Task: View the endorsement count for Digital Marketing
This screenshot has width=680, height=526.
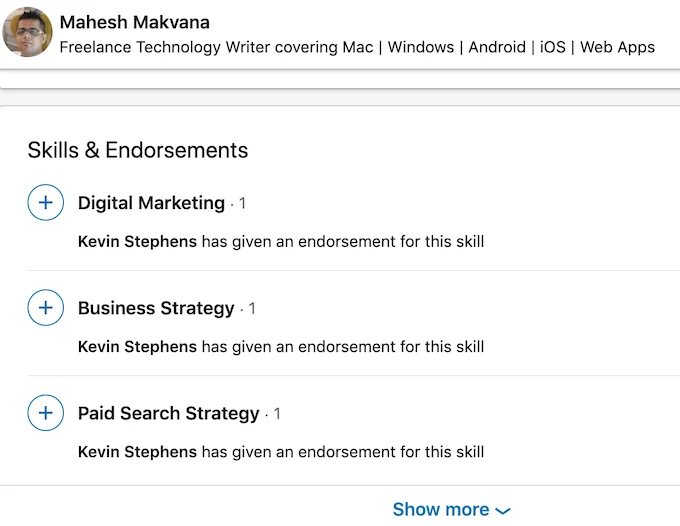Action: 242,204
